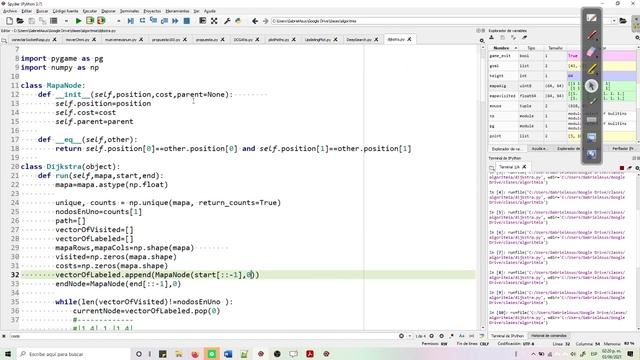Close the dijkstra.py editor tab
640x360 pixels.
pos(409,40)
